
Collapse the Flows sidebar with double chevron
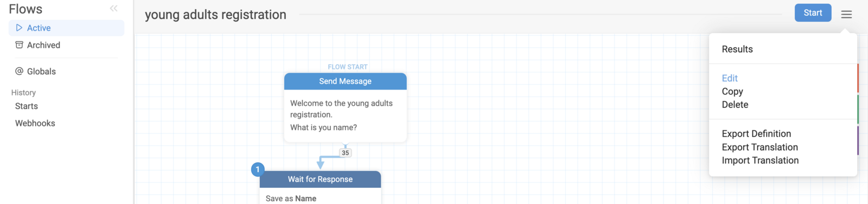[x=113, y=8]
